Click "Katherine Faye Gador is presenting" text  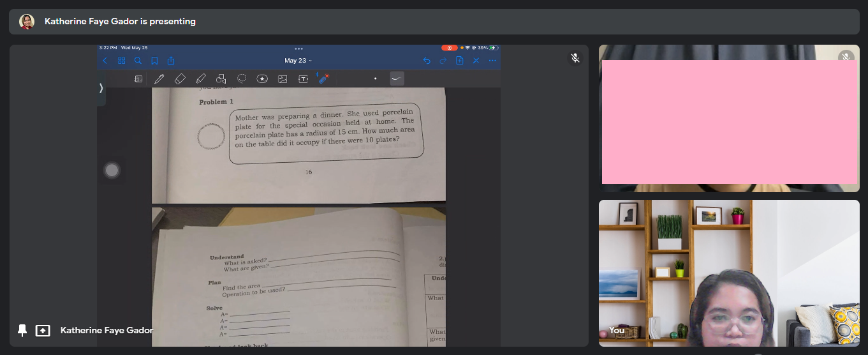[120, 21]
